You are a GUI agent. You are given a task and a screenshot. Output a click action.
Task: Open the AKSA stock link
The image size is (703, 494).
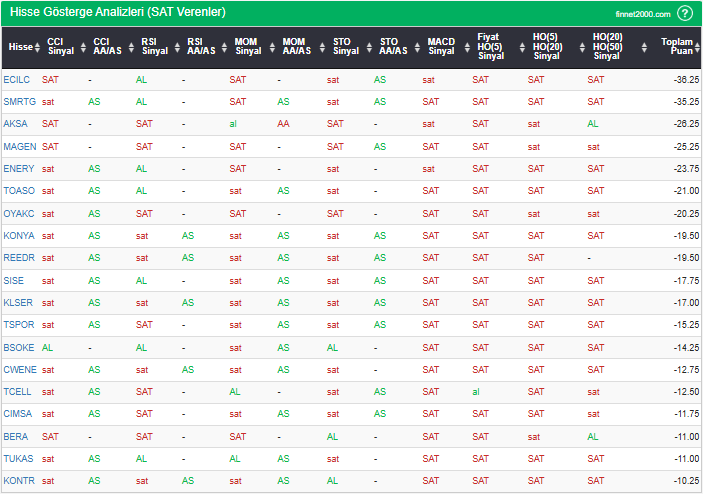point(15,124)
